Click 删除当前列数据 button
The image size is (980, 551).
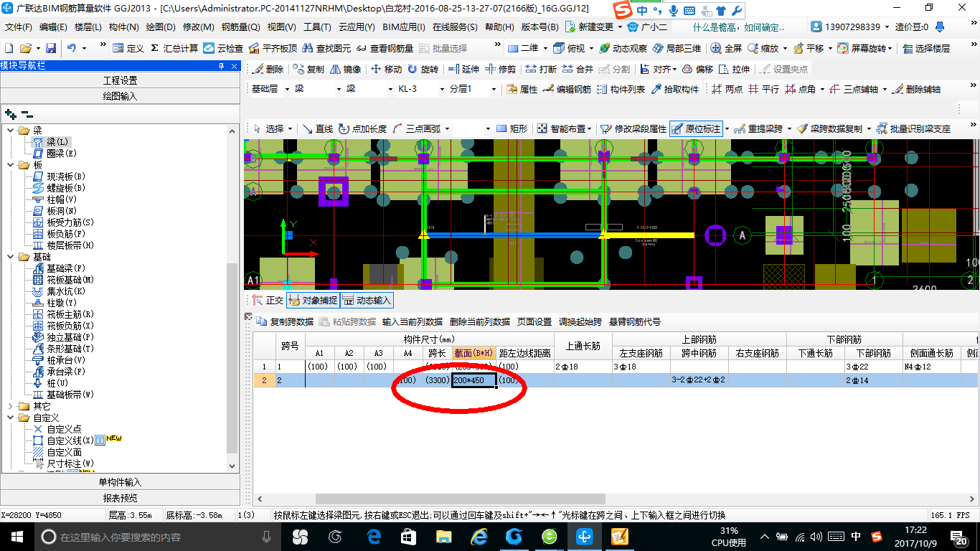[480, 321]
